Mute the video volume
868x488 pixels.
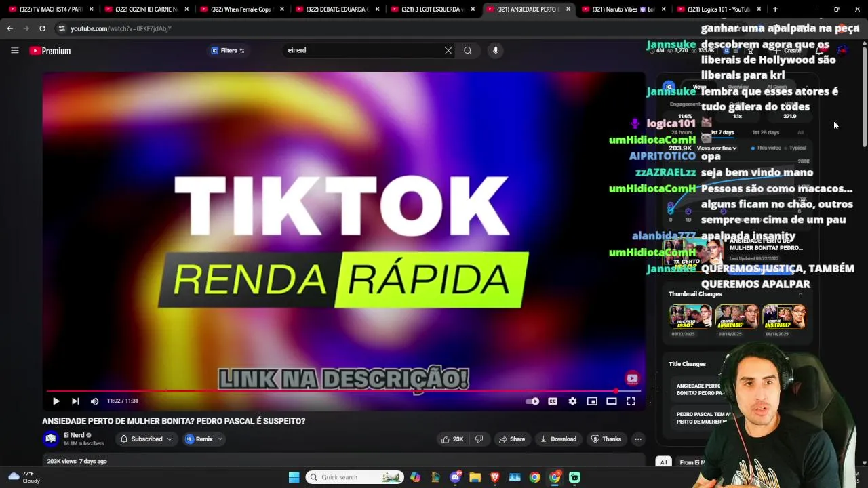pos(94,401)
